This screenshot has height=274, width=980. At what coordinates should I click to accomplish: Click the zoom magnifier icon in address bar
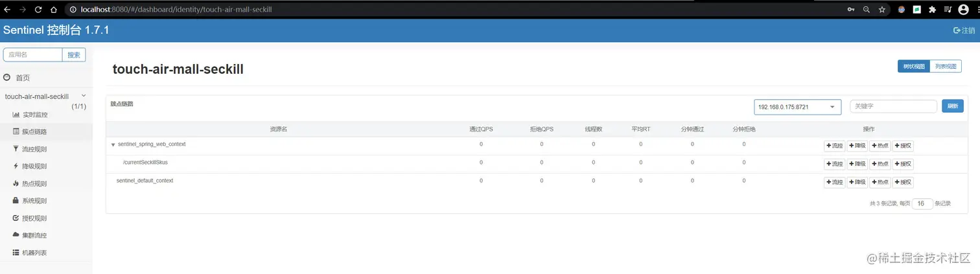867,10
